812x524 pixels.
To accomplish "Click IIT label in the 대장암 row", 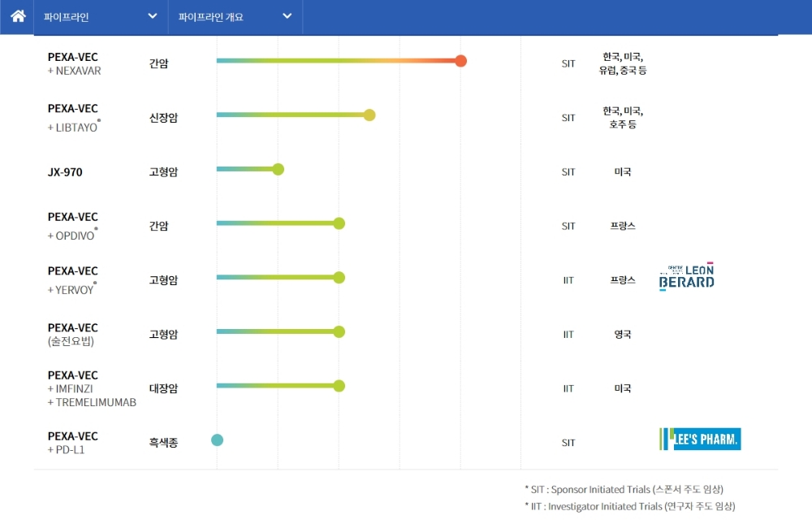I will point(568,388).
